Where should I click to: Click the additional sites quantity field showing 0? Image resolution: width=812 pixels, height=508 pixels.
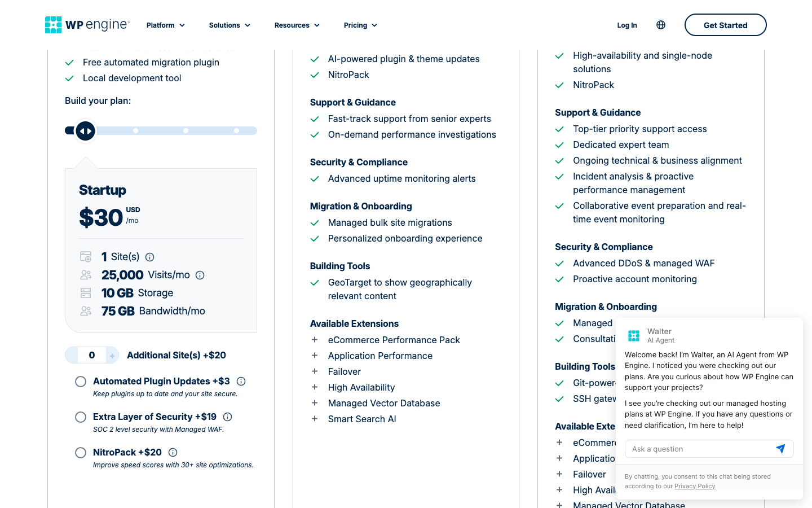click(92, 355)
